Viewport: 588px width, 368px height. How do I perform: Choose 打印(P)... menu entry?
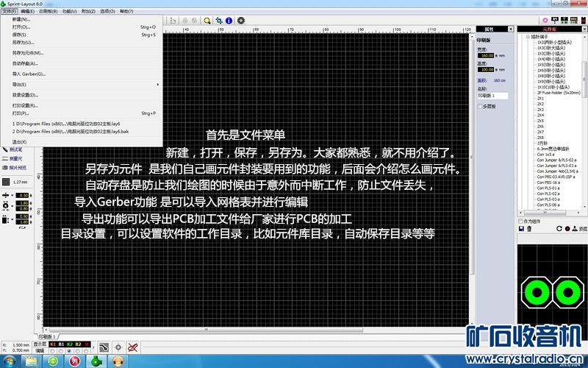[82, 113]
